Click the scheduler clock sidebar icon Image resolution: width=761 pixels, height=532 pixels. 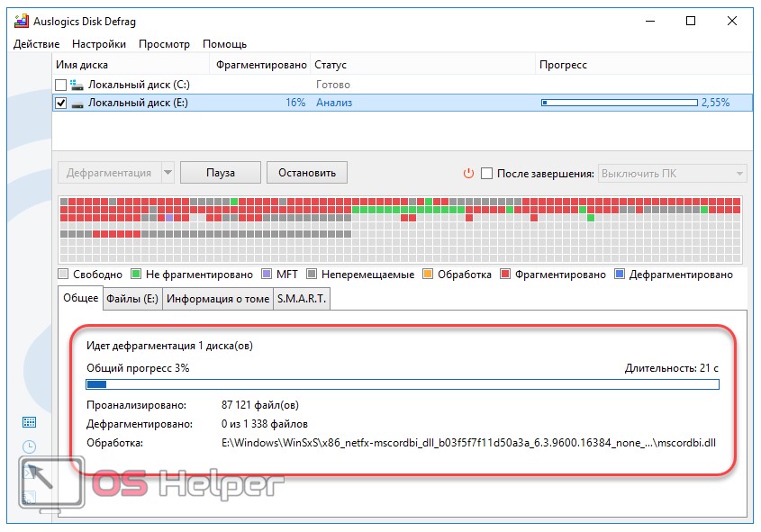tap(29, 446)
